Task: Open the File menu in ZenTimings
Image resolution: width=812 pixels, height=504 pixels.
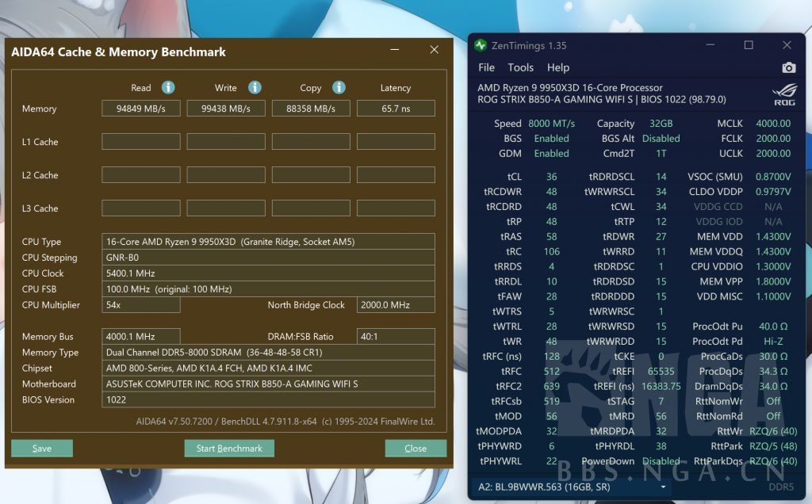Action: click(487, 67)
